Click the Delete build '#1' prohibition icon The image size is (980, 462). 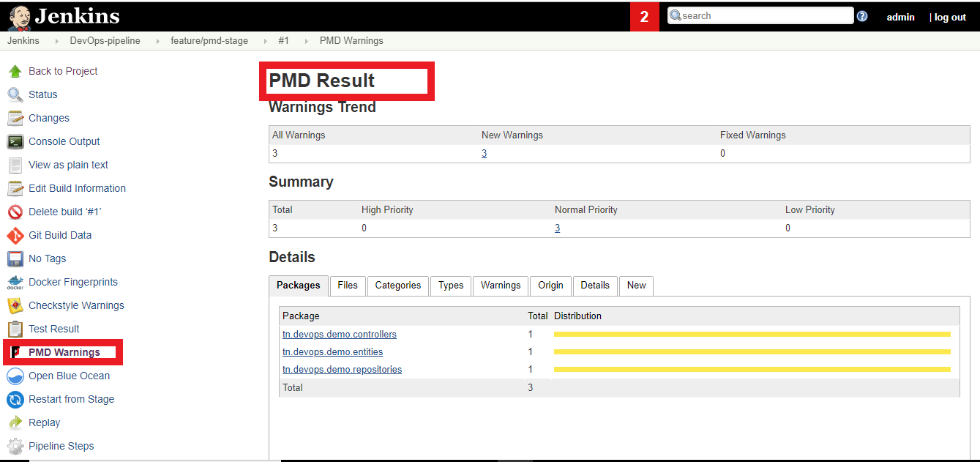[x=15, y=212]
